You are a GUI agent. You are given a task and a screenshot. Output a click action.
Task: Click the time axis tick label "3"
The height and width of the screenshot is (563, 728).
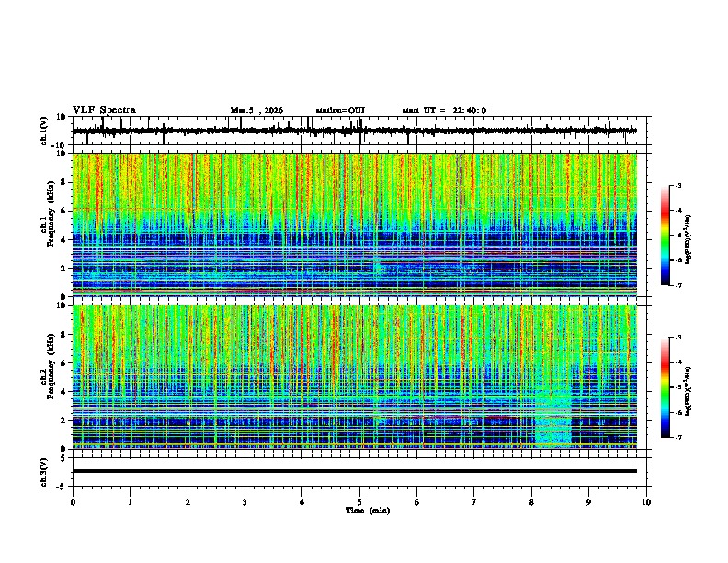tap(245, 502)
